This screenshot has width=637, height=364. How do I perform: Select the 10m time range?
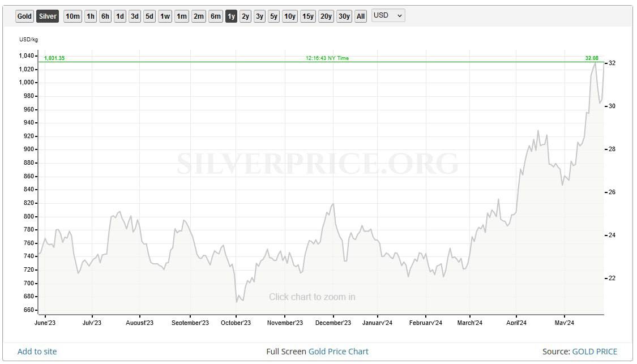point(72,16)
